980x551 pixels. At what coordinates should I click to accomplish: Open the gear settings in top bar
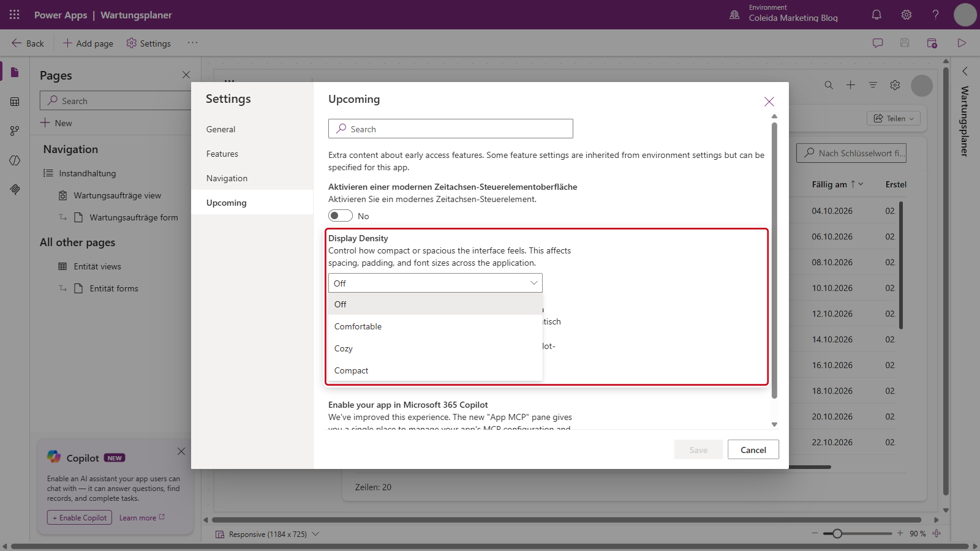(907, 15)
